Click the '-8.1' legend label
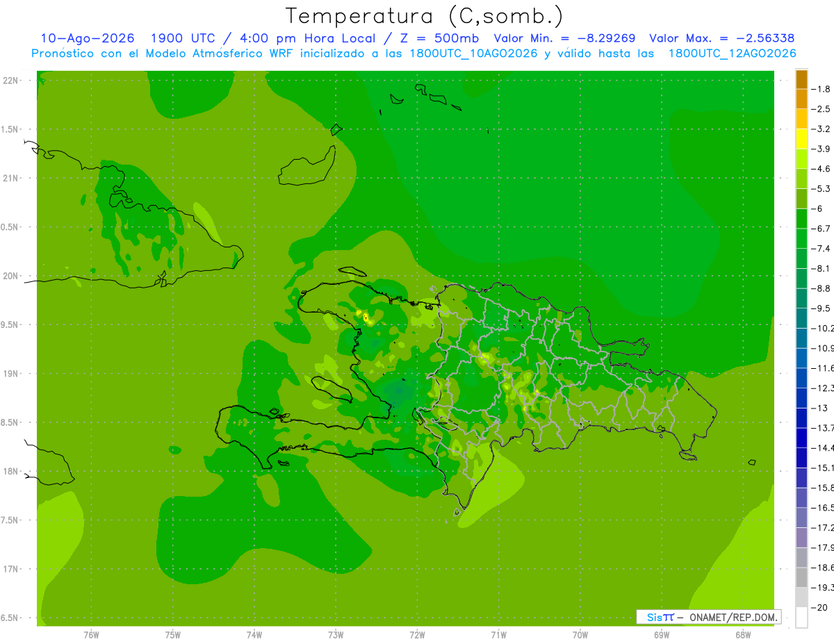Image resolution: width=834 pixels, height=644 pixels. pyautogui.click(x=821, y=269)
